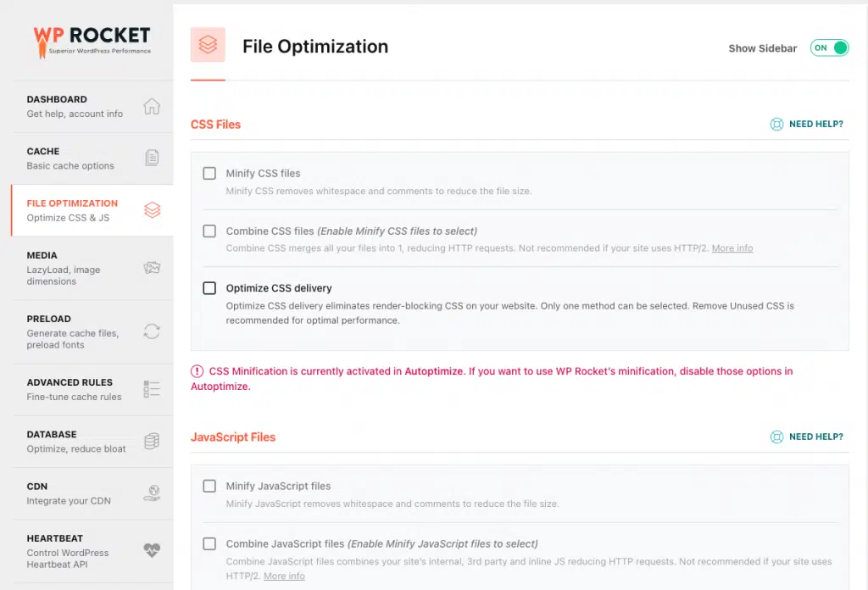Click the Dashboard house icon

click(x=152, y=106)
